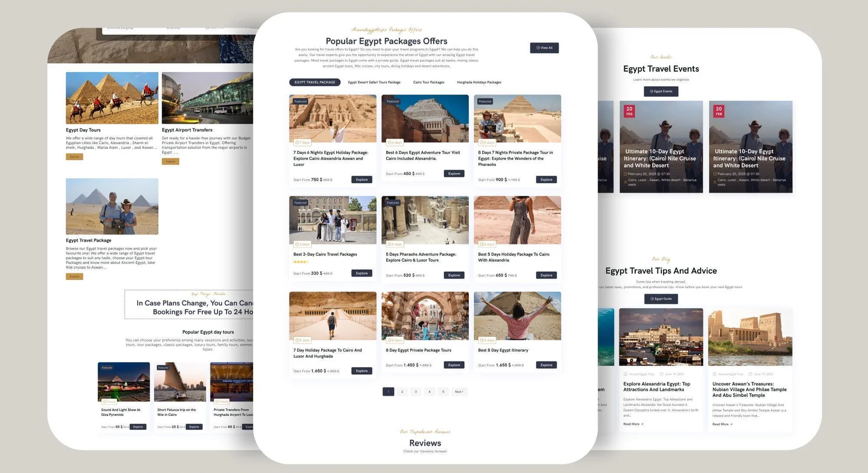Open the Egypt Day Tours camel pyramid thumbnail
The height and width of the screenshot is (473, 868).
[112, 98]
